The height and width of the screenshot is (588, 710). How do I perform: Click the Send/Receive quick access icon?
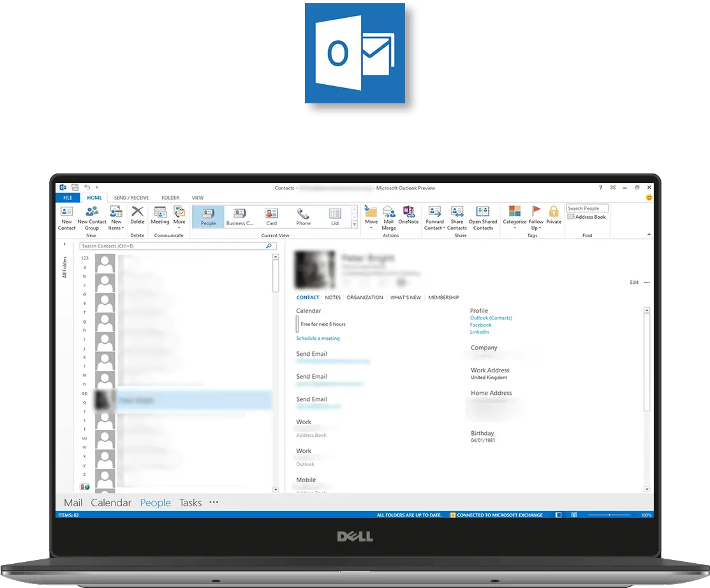(75, 187)
